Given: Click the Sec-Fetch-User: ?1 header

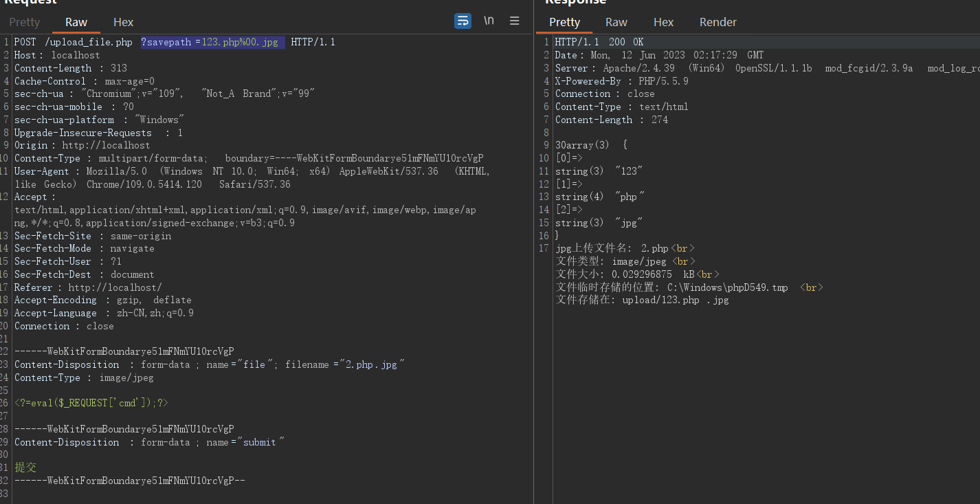Looking at the screenshot, I should coord(68,261).
